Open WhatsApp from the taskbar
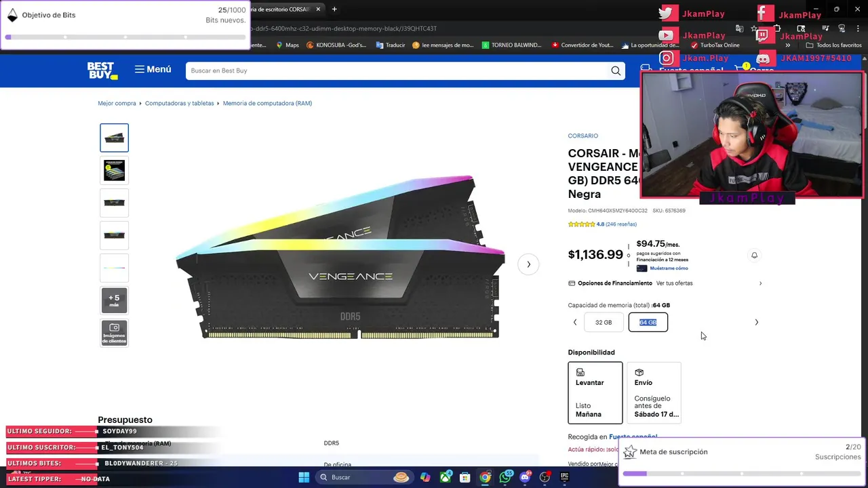868x488 pixels. pyautogui.click(x=505, y=477)
